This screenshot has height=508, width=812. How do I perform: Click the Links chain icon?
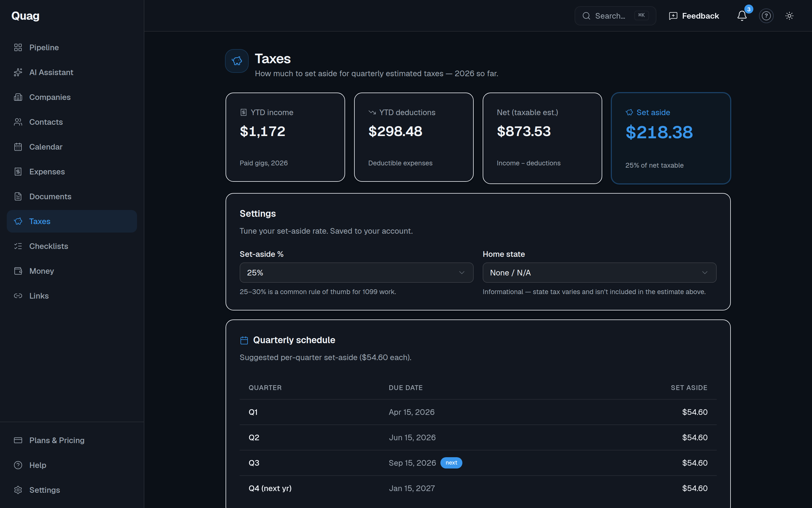(18, 296)
